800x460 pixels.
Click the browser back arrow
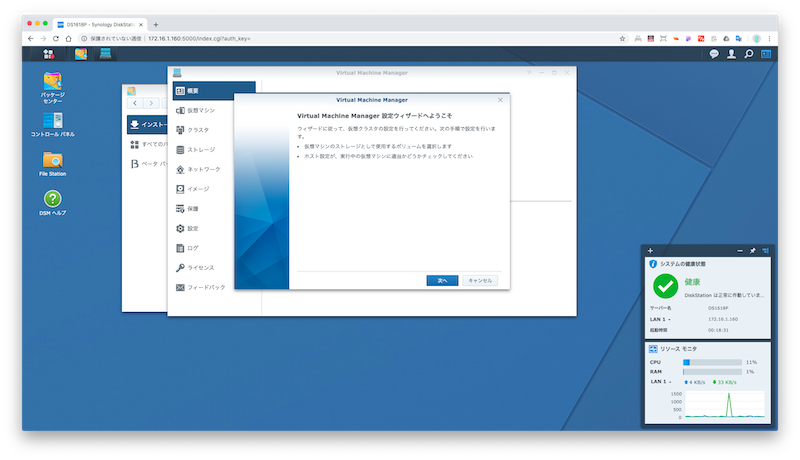point(31,38)
